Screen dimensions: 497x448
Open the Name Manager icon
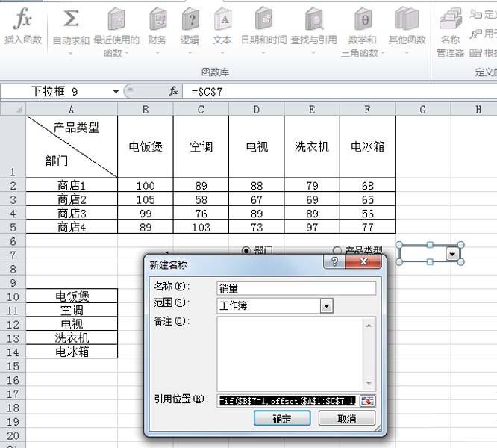tap(450, 20)
